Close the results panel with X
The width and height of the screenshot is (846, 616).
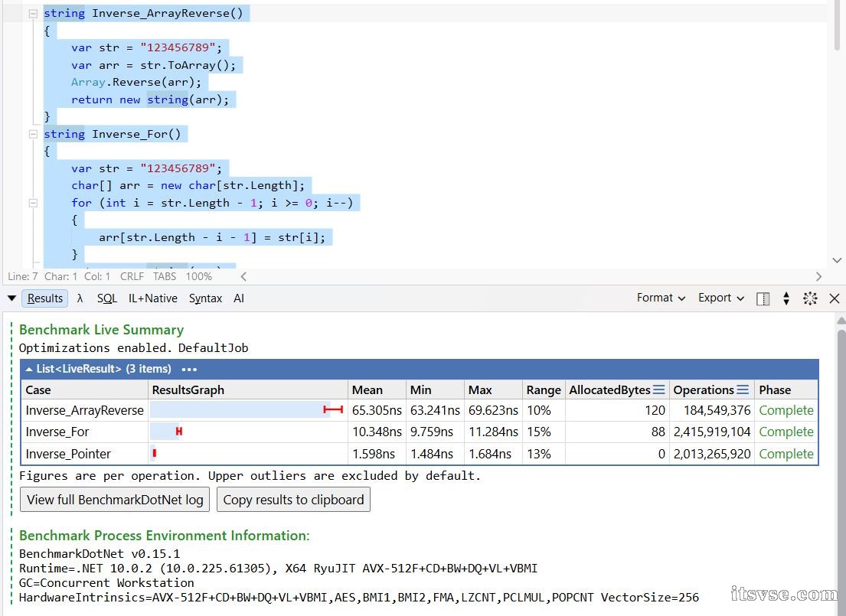click(835, 298)
